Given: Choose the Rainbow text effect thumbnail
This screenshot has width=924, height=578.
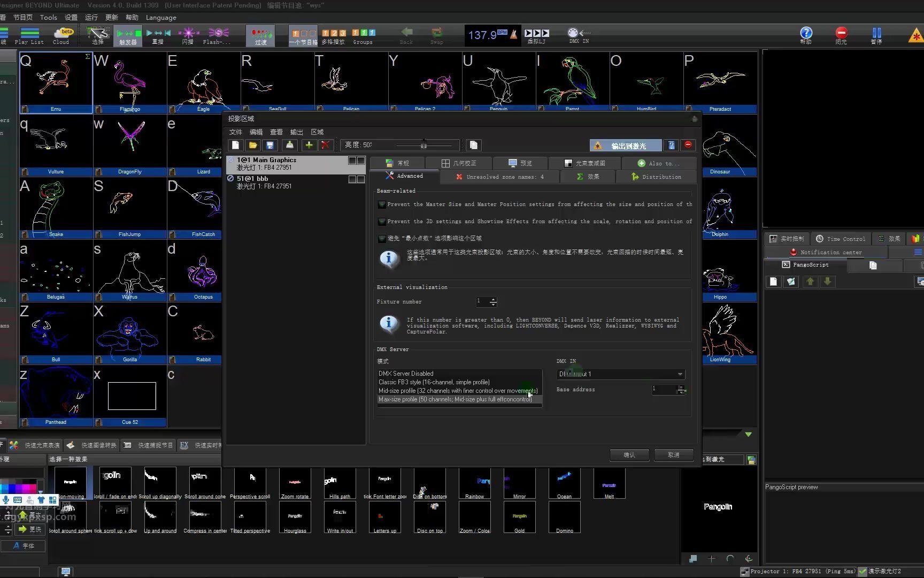Looking at the screenshot, I should click(x=474, y=484).
